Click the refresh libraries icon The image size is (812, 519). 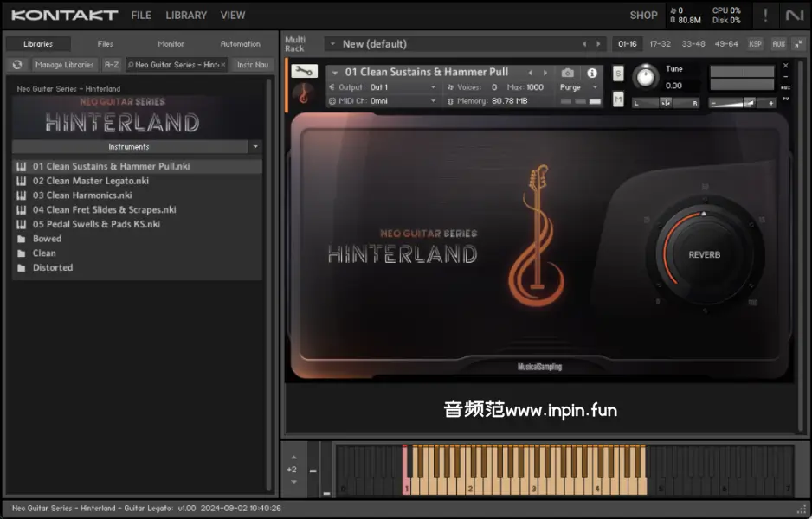(17, 65)
